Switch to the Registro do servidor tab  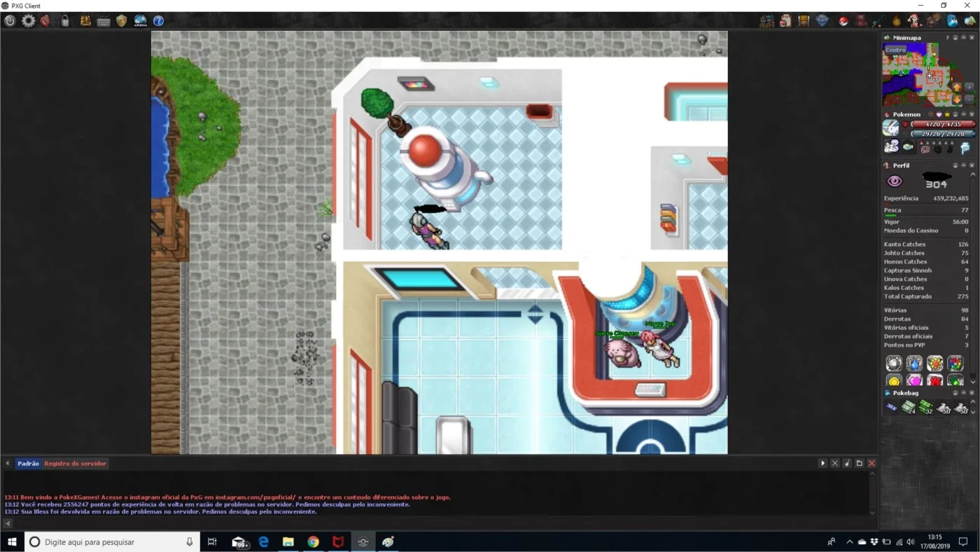76,464
